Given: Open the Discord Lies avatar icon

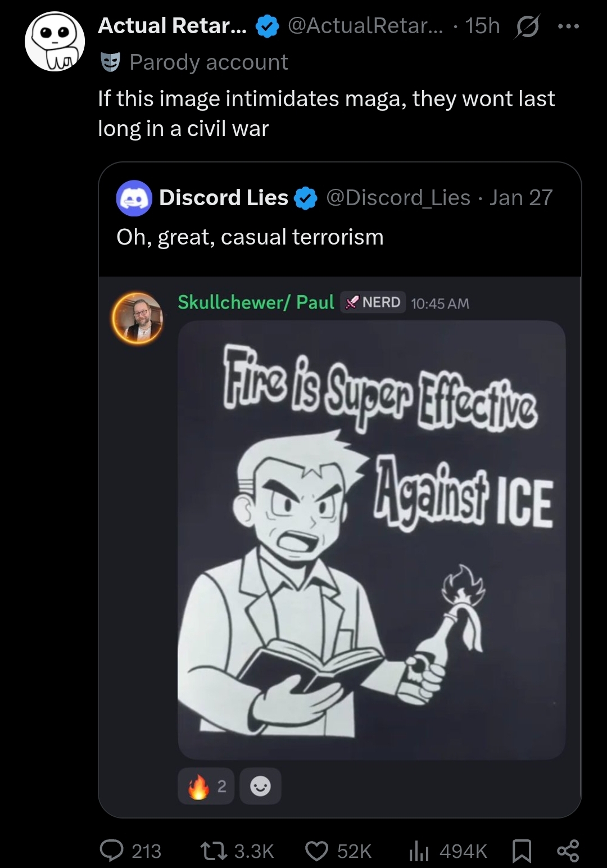Looking at the screenshot, I should pos(134,198).
